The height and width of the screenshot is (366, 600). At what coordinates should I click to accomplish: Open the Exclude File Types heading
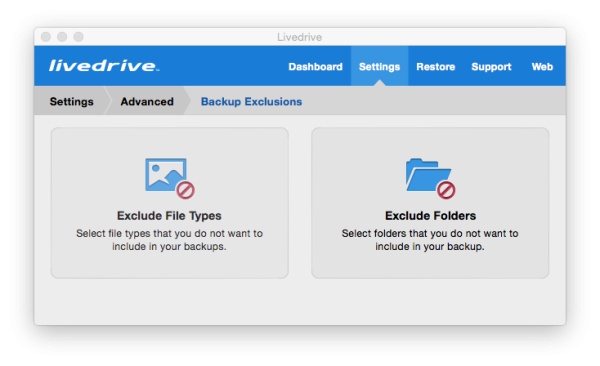(x=169, y=216)
